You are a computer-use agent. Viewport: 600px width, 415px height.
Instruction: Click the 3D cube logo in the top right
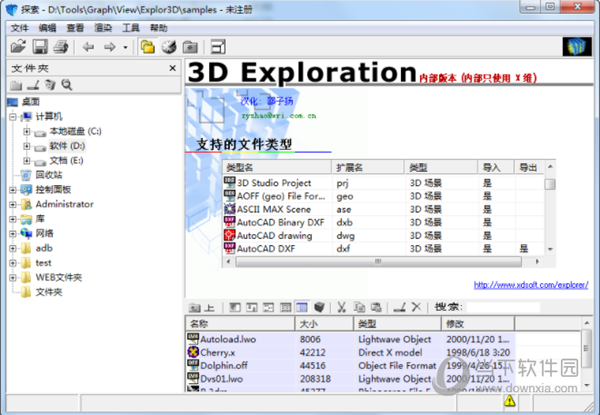(x=577, y=47)
